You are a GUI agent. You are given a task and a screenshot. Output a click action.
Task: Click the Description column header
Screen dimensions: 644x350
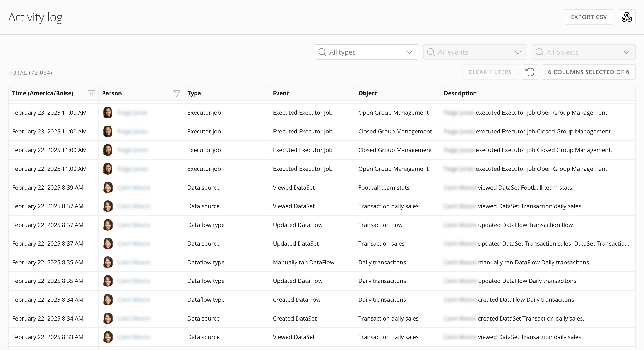(x=460, y=93)
